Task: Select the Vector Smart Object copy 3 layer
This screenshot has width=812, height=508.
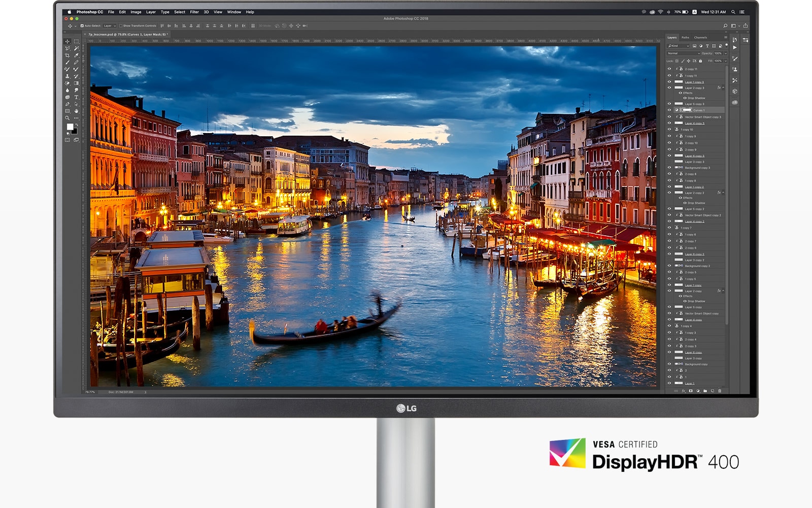Action: click(x=703, y=117)
